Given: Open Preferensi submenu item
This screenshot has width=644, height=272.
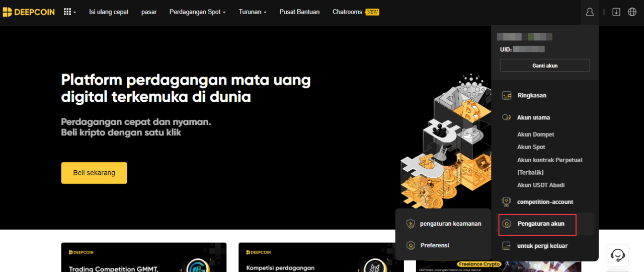Looking at the screenshot, I should tap(435, 245).
